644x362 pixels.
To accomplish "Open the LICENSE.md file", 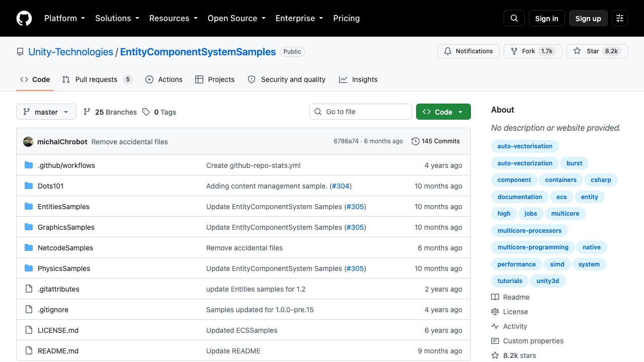I will pos(58,330).
